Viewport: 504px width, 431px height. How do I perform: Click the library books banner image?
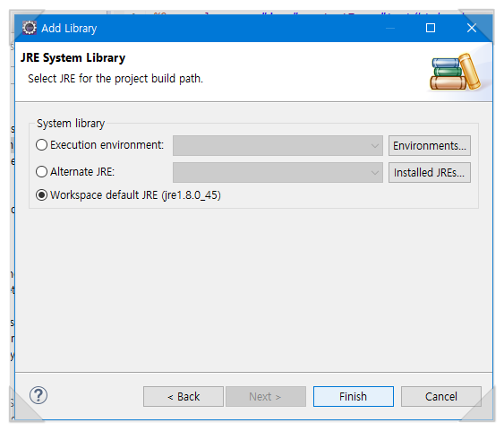pyautogui.click(x=455, y=72)
